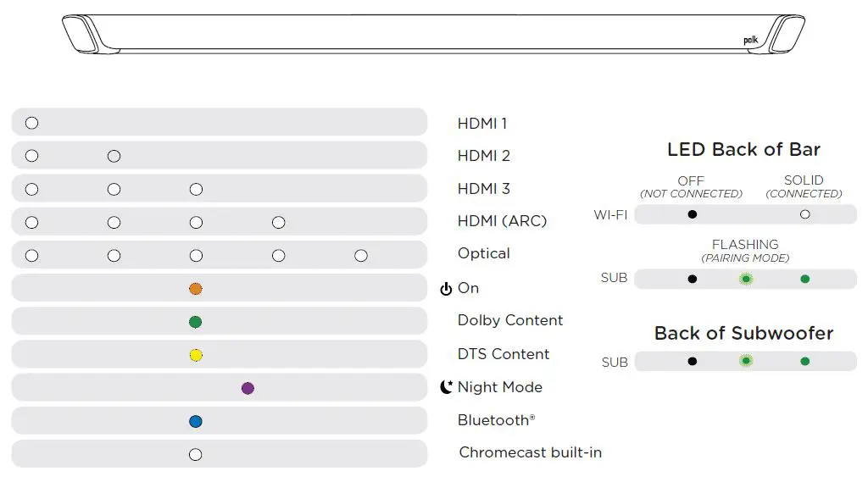This screenshot has width=868, height=482.
Task: Click the yellow DTS Content LED dot
Action: coord(196,355)
